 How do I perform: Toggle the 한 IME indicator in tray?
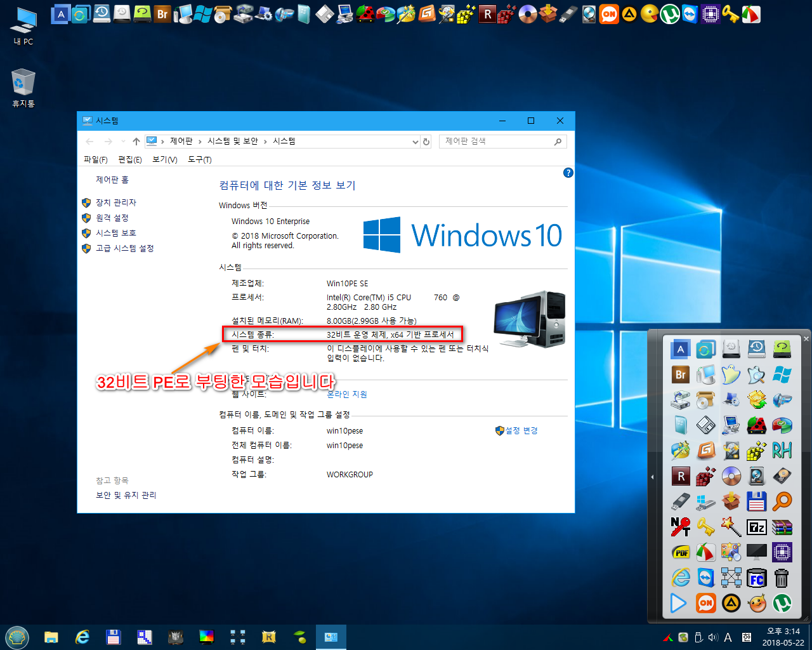[746, 637]
